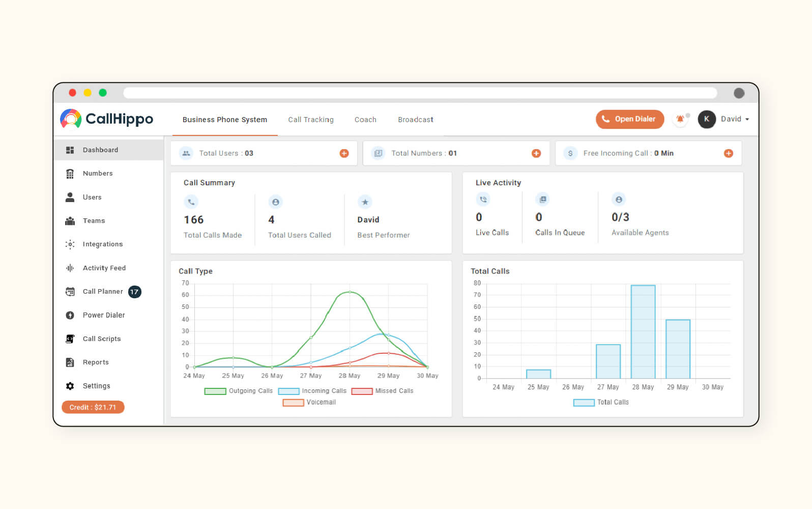Click the Call Planner calendar icon
812x509 pixels.
(70, 292)
